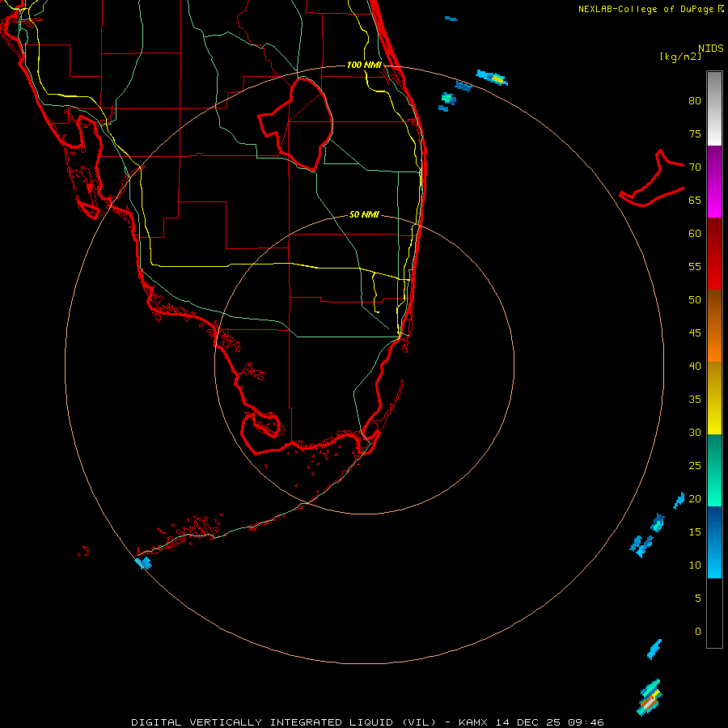Viewport: 728px width, 728px height.
Task: Click the 50 value on color scale
Action: pyautogui.click(x=695, y=300)
